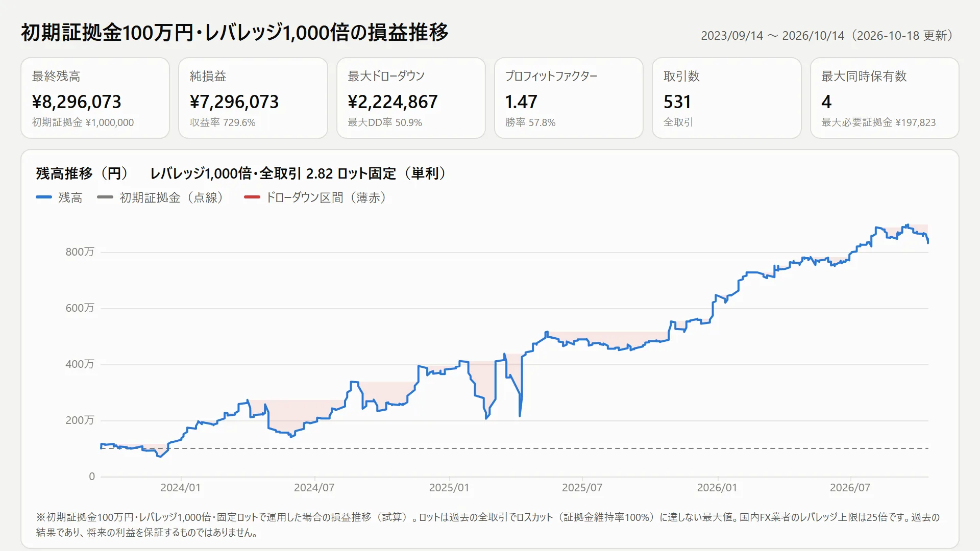Click the 2025/07 x-axis label
This screenshot has width=980, height=551.
click(582, 488)
